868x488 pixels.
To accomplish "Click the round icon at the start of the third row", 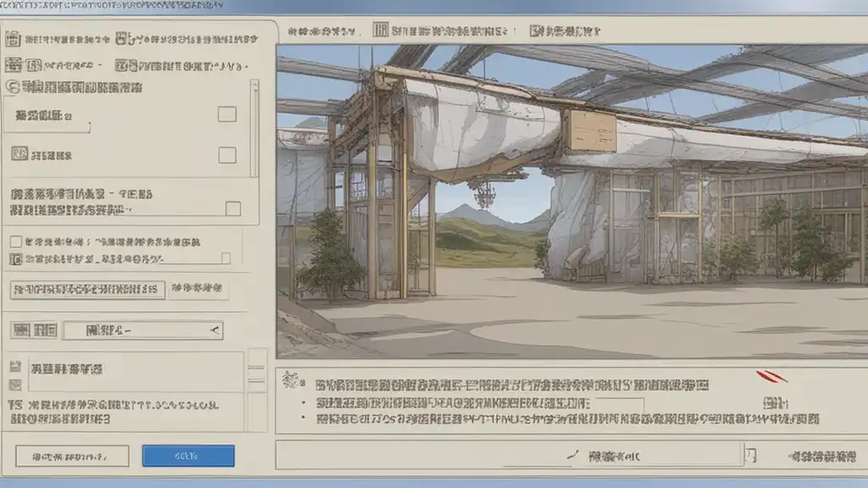I will 13,86.
